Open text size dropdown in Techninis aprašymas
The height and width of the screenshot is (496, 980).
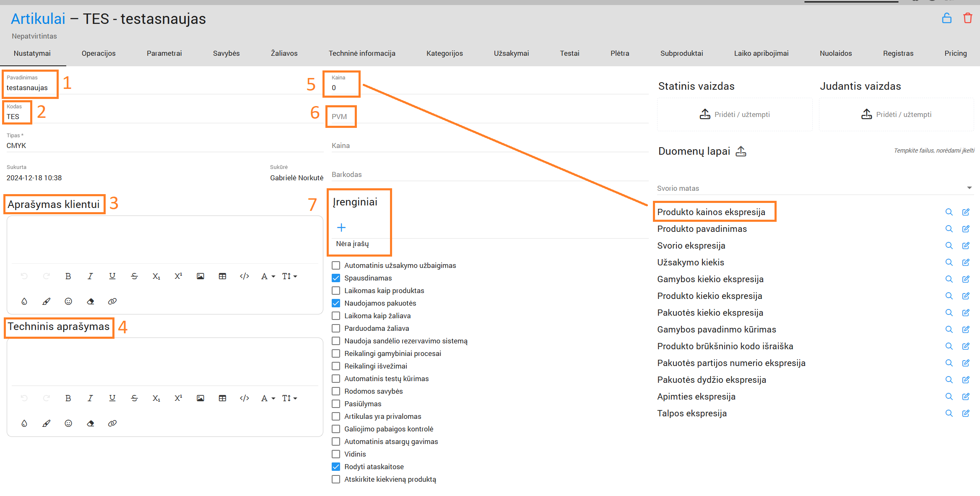(x=290, y=398)
